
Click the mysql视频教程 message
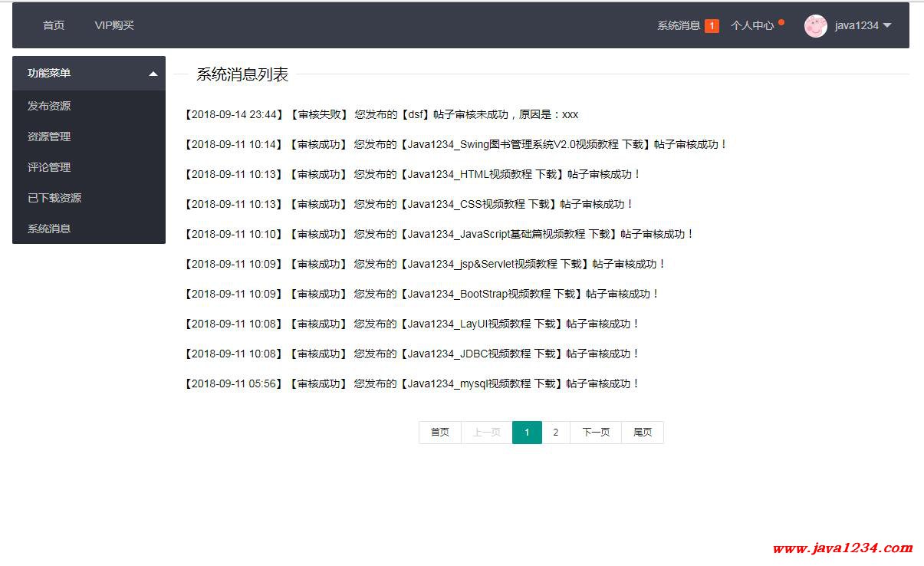412,383
